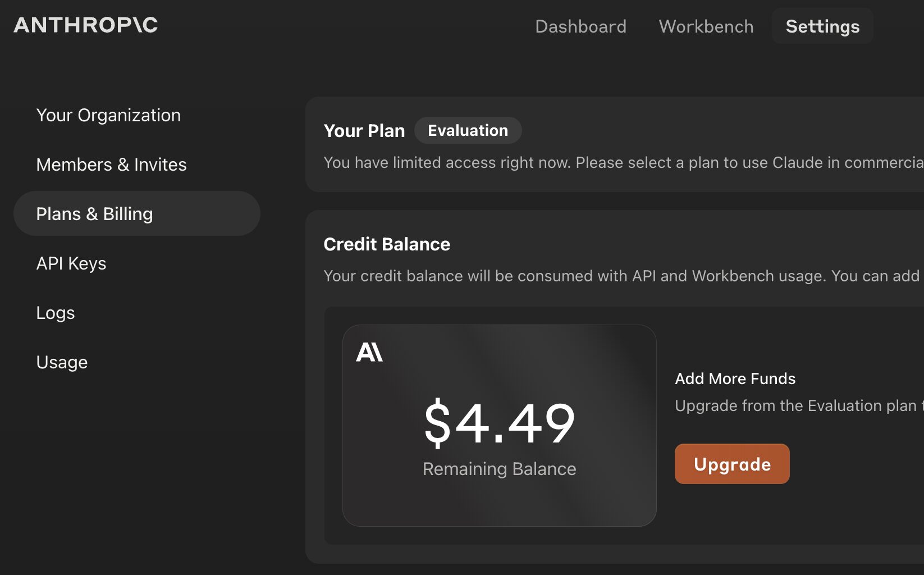Click the Anthropic A\ logo on the credit card
924x575 pixels.
coord(369,353)
